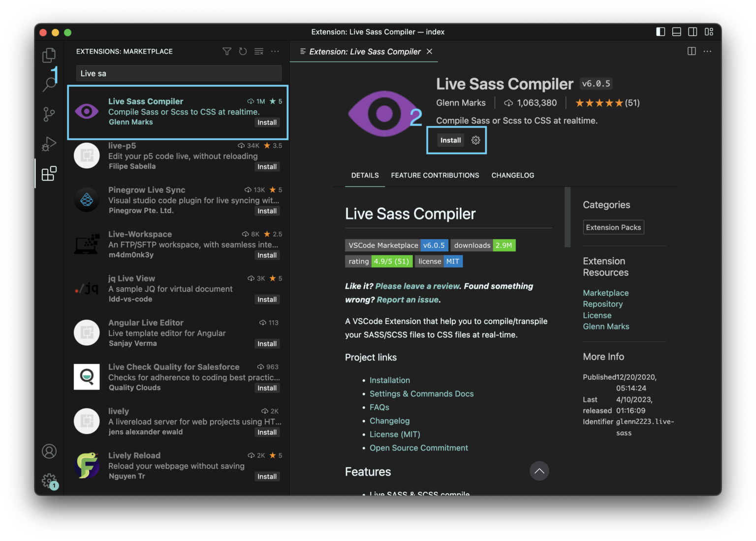The height and width of the screenshot is (541, 756).
Task: Open the License resource link
Action: click(598, 315)
